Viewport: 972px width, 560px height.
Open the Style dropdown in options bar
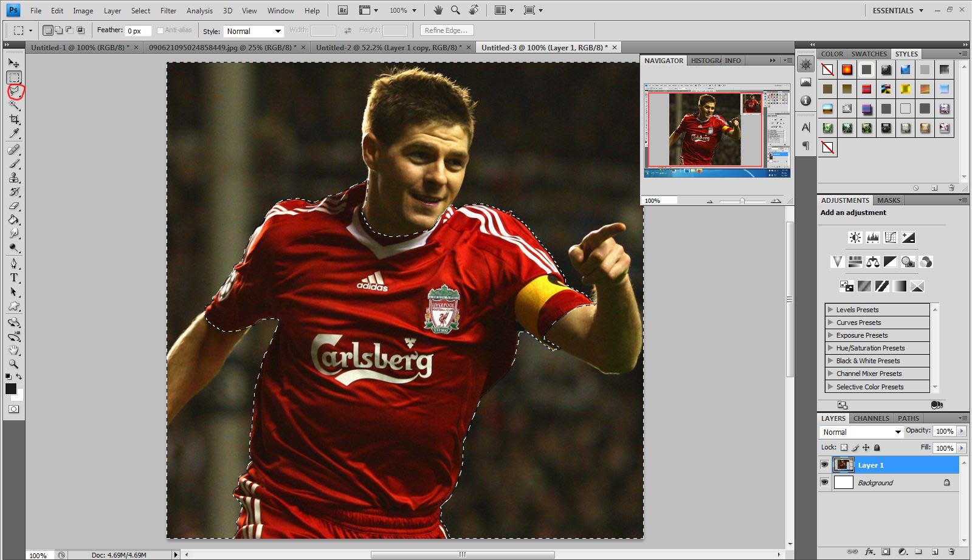(x=253, y=31)
